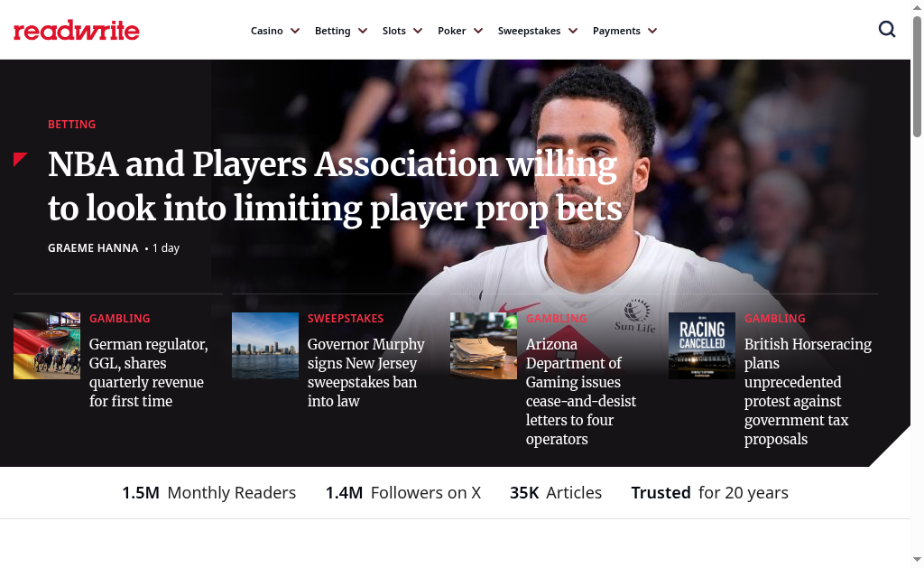The width and height of the screenshot is (924, 568).
Task: Read Arizona Department of Gaming article
Action: [x=581, y=391]
